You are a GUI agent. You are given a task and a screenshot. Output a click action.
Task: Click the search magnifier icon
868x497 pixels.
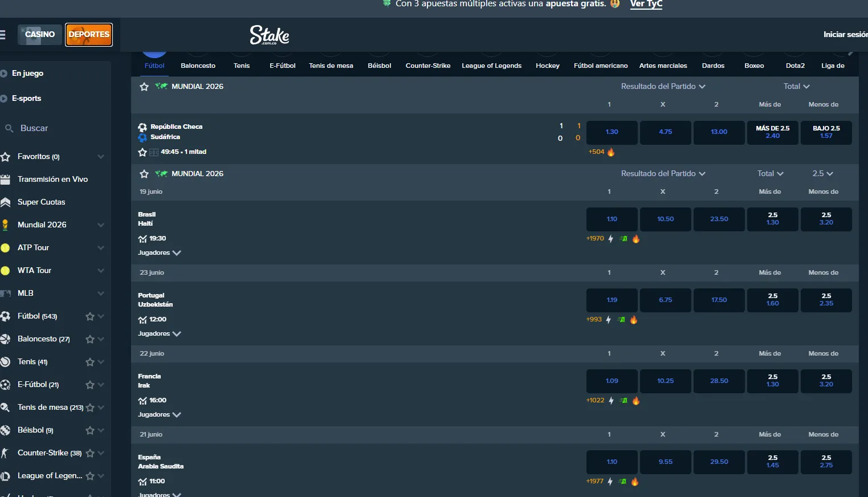(9, 128)
